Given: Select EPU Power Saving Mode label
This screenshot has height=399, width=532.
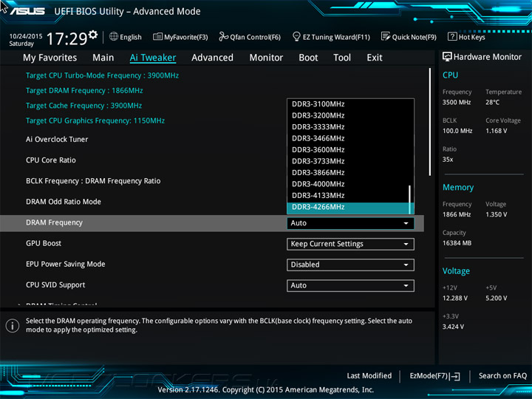Looking at the screenshot, I should pos(66,265).
